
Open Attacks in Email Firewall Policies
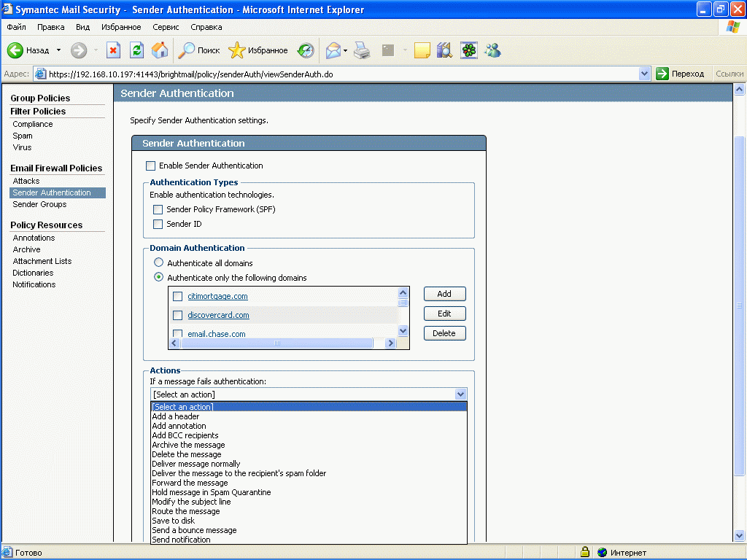[x=26, y=181]
